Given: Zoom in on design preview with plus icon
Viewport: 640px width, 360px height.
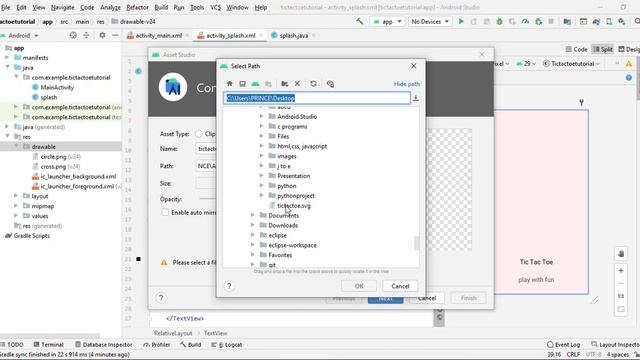Looking at the screenshot, I should pyautogui.click(x=621, y=270).
